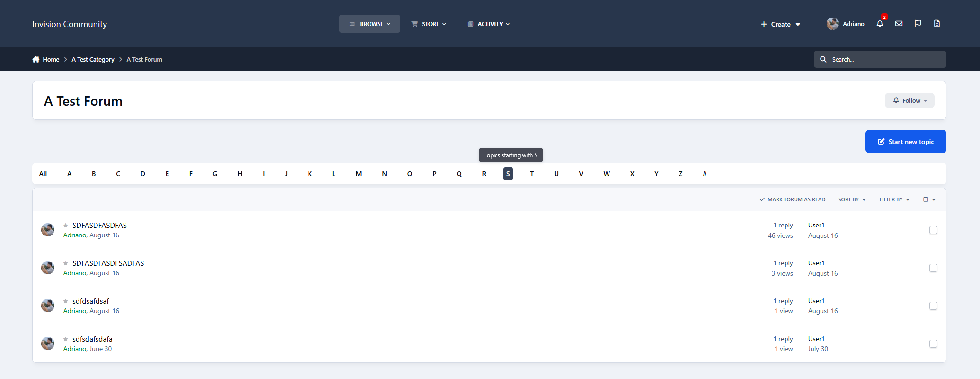Click the reports flag icon
The height and width of the screenshot is (379, 980).
coord(918,24)
